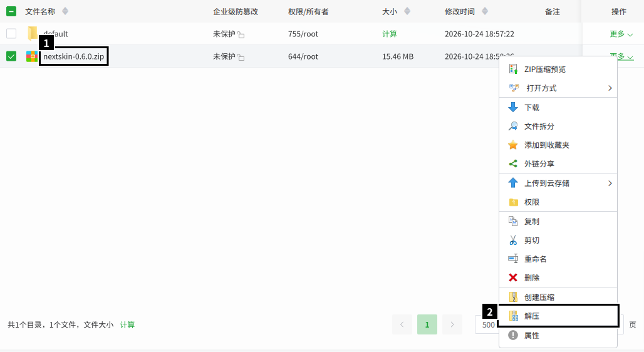
Task: Click the lock icon in nextskin-0.6.0.zip row
Action: pyautogui.click(x=241, y=58)
